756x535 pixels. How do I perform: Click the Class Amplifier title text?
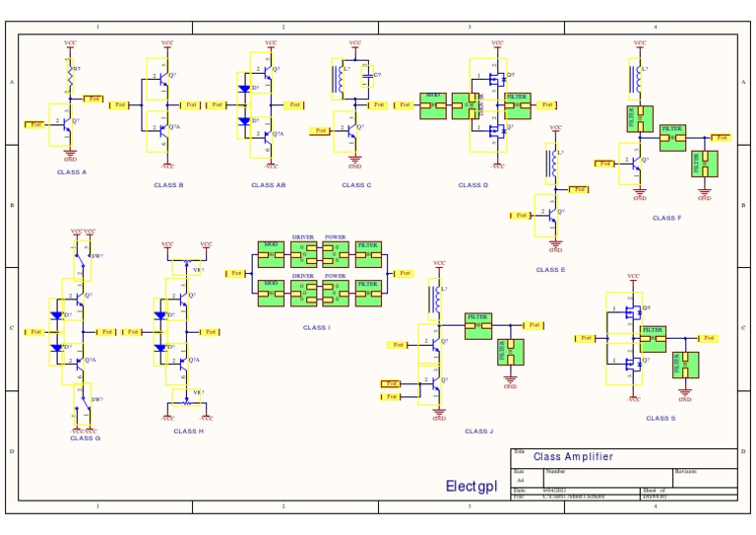[573, 456]
